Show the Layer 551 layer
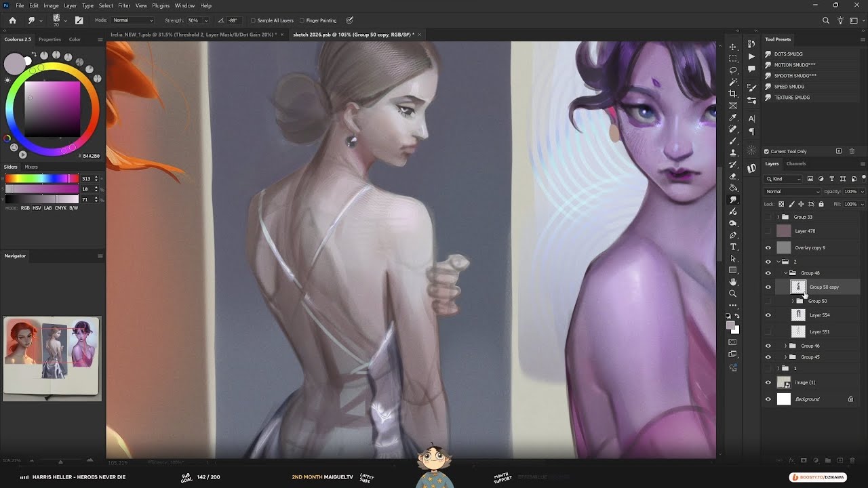Image resolution: width=868 pixels, height=488 pixels. [x=768, y=331]
